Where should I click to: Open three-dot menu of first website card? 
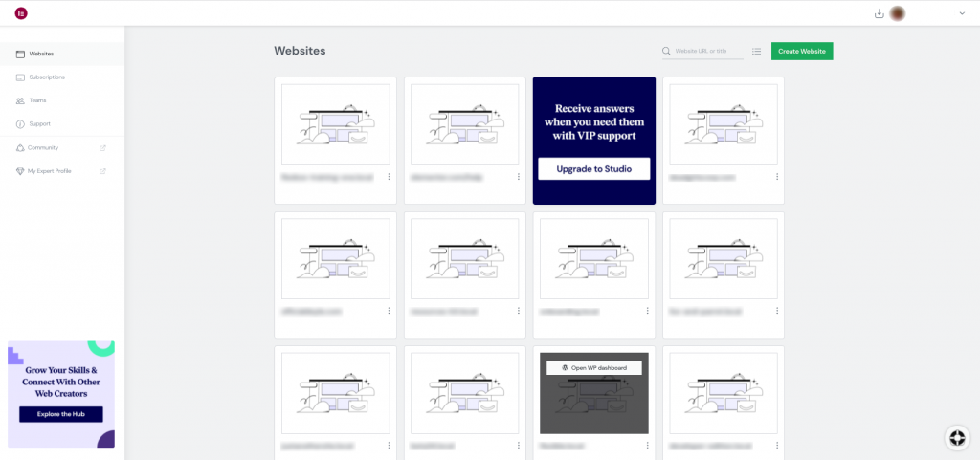(389, 177)
